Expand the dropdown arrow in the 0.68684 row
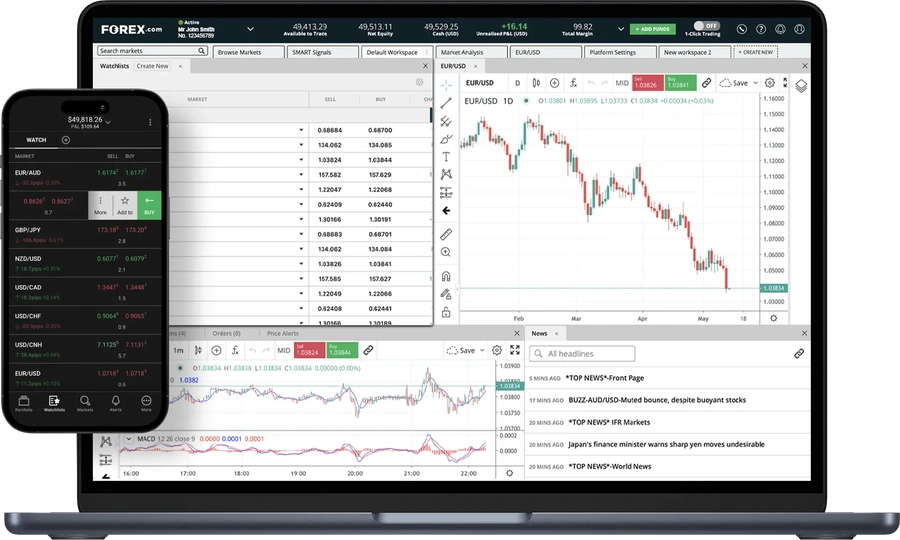 tap(301, 130)
